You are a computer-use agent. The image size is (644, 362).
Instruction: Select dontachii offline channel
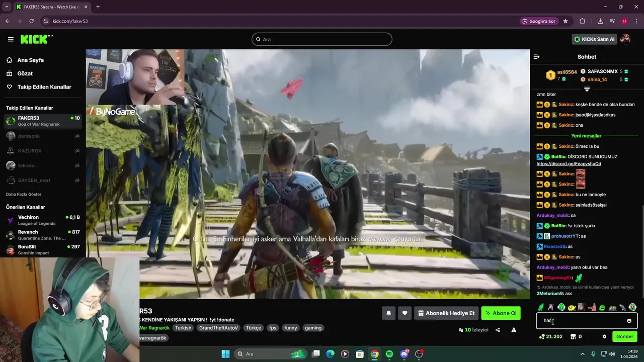(42, 136)
